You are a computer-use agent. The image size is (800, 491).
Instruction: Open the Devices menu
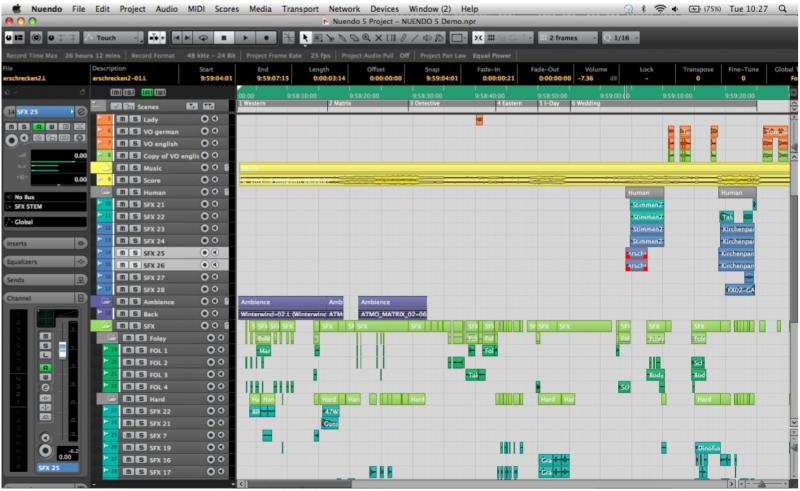click(384, 9)
